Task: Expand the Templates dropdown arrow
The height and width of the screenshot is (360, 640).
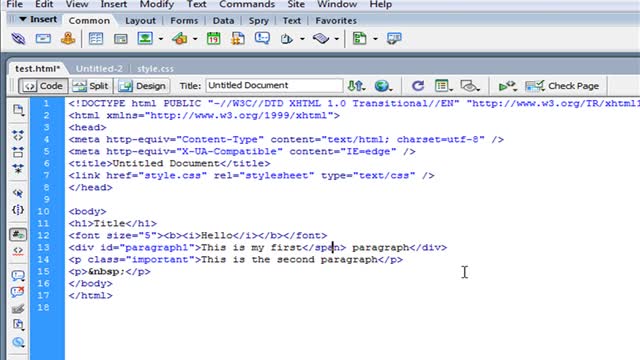Action: pyautogui.click(x=375, y=39)
